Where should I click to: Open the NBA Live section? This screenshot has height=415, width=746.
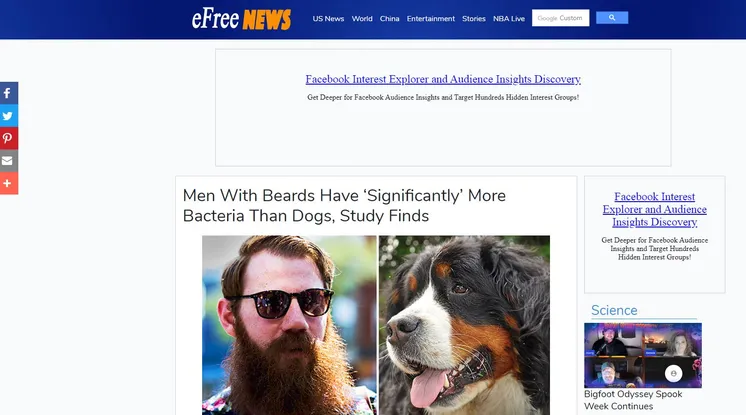coord(509,19)
